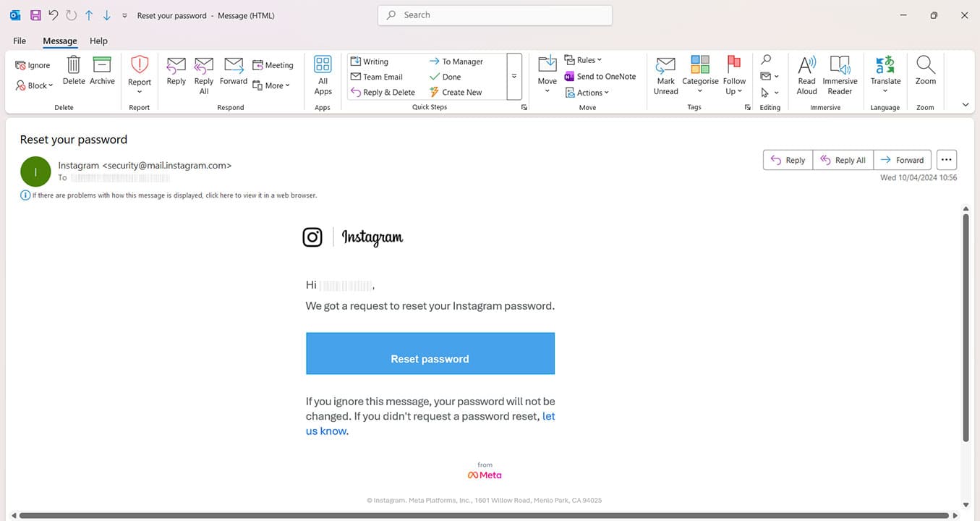The image size is (980, 521).
Task: Go to next item with down arrow
Action: pos(106,14)
